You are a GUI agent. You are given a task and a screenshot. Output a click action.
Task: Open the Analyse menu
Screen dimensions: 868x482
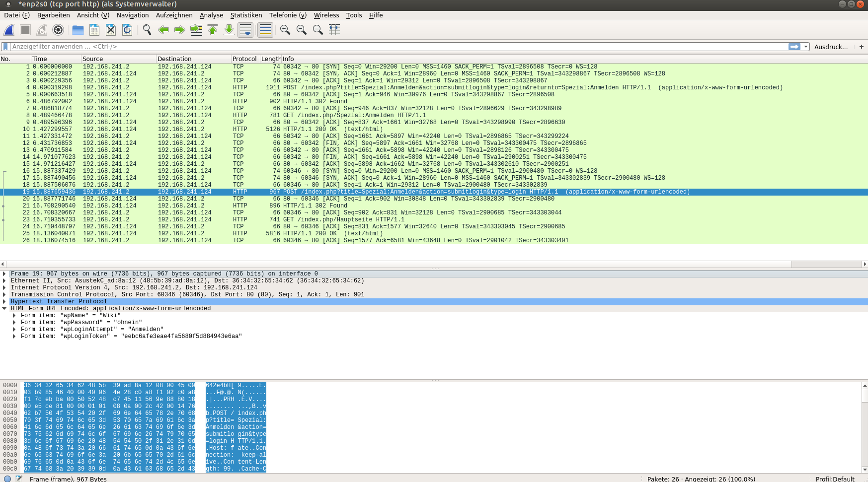tap(211, 15)
